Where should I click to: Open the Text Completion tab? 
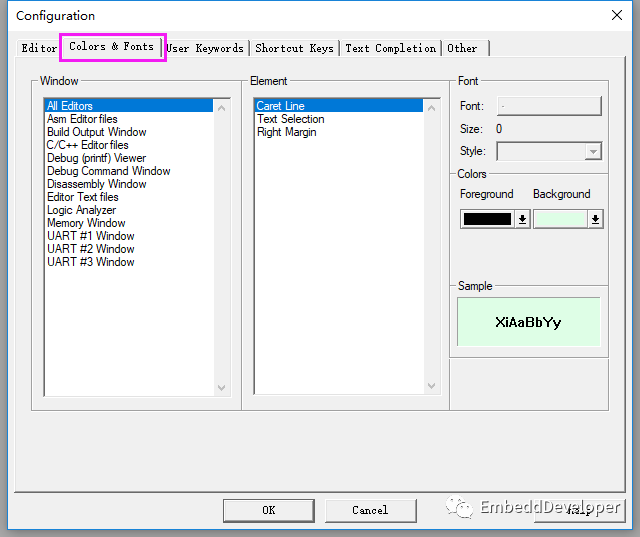click(x=390, y=48)
